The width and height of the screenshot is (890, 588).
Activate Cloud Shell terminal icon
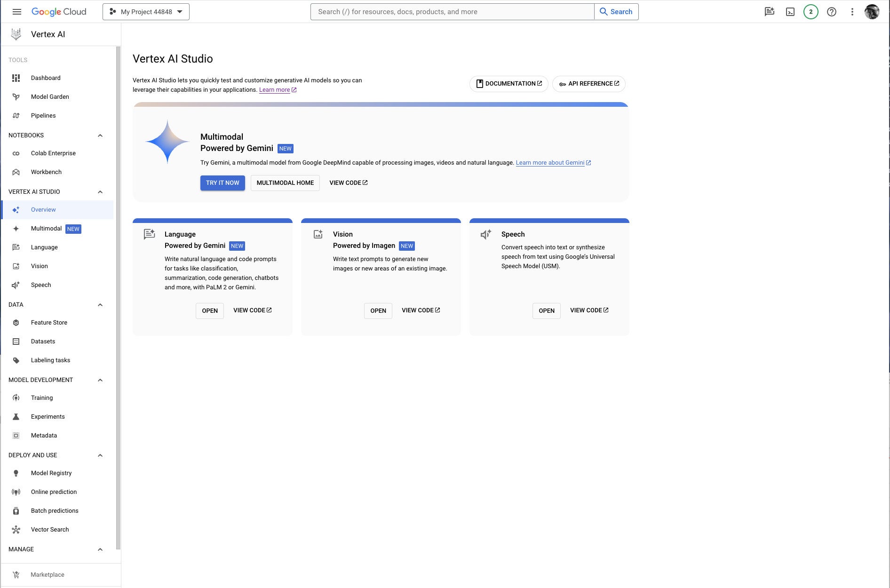790,12
